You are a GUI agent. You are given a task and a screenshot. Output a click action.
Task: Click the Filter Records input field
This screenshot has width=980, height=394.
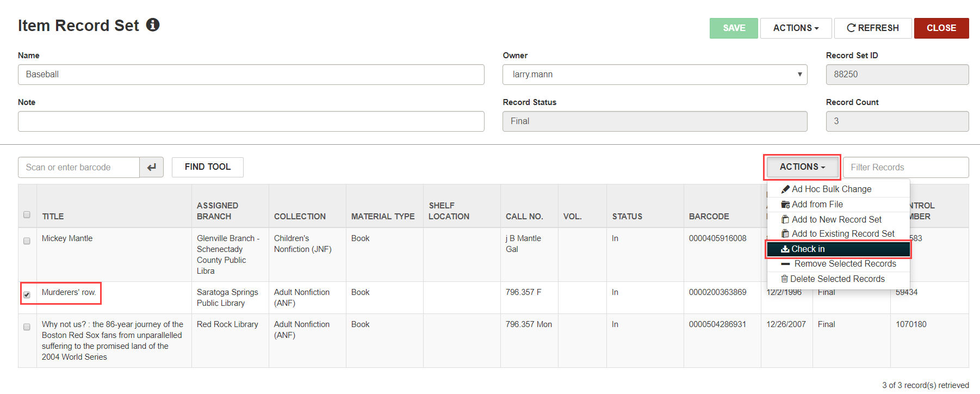tap(905, 168)
